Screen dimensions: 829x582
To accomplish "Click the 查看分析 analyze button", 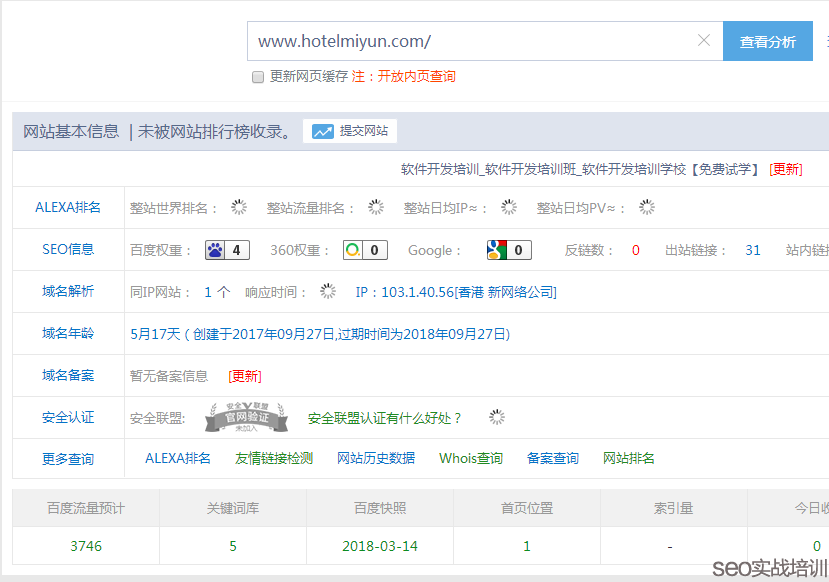I will (x=767, y=41).
